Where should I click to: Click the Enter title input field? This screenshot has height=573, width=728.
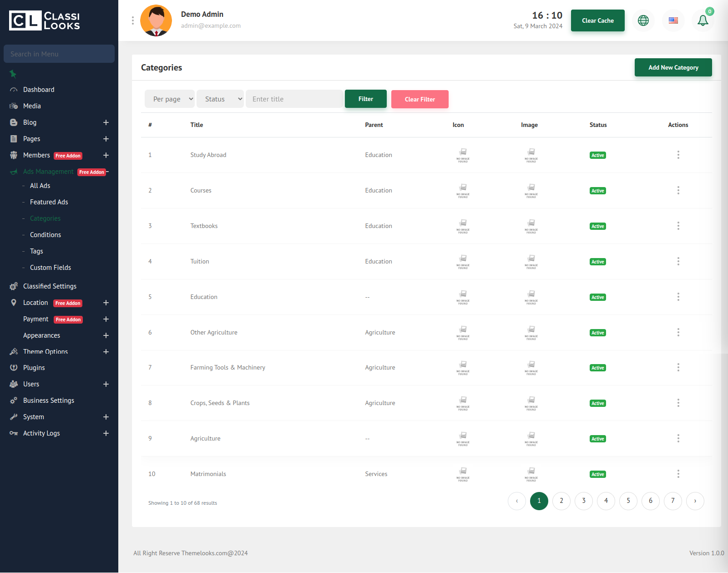click(294, 99)
